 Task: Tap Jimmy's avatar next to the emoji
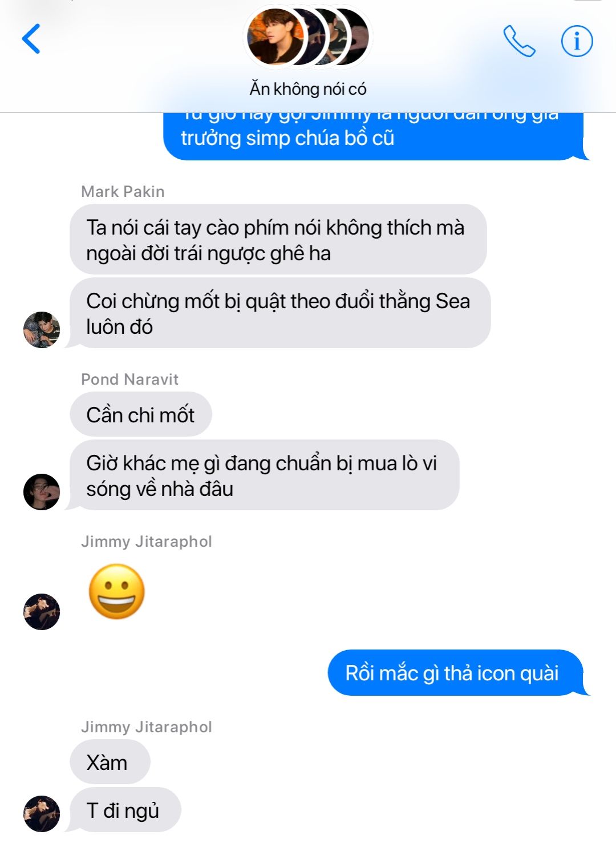[x=42, y=612]
